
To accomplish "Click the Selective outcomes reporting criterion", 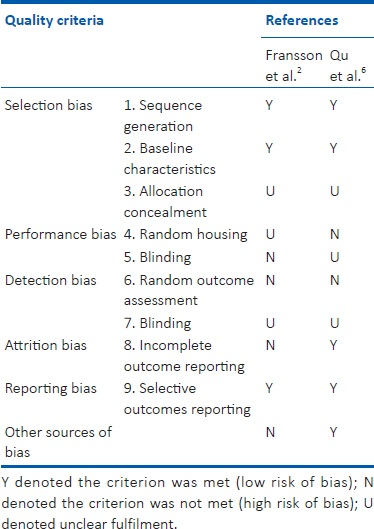I will tap(187, 399).
